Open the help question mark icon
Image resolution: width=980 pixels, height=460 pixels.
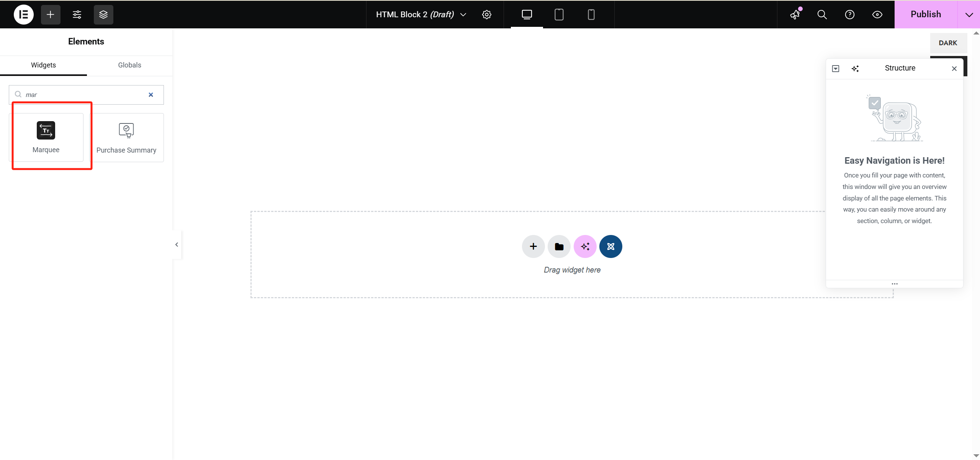coord(849,15)
